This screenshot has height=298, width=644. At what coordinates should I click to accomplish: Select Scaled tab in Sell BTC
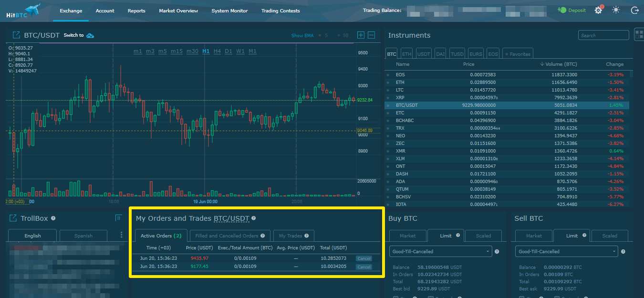pyautogui.click(x=610, y=236)
